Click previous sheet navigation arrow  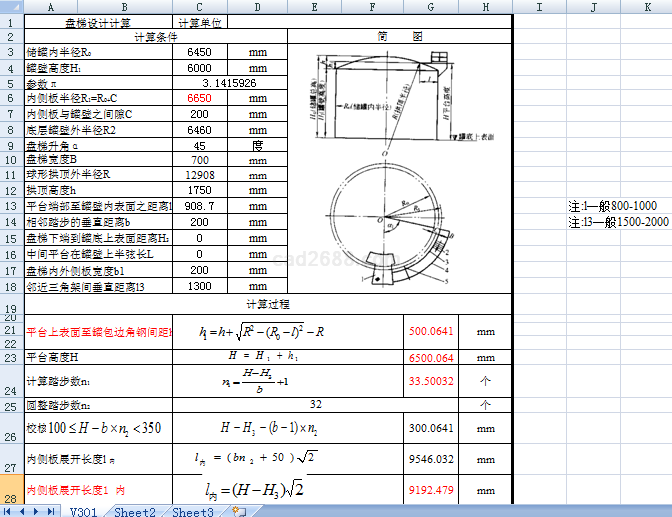pyautogui.click(x=21, y=511)
